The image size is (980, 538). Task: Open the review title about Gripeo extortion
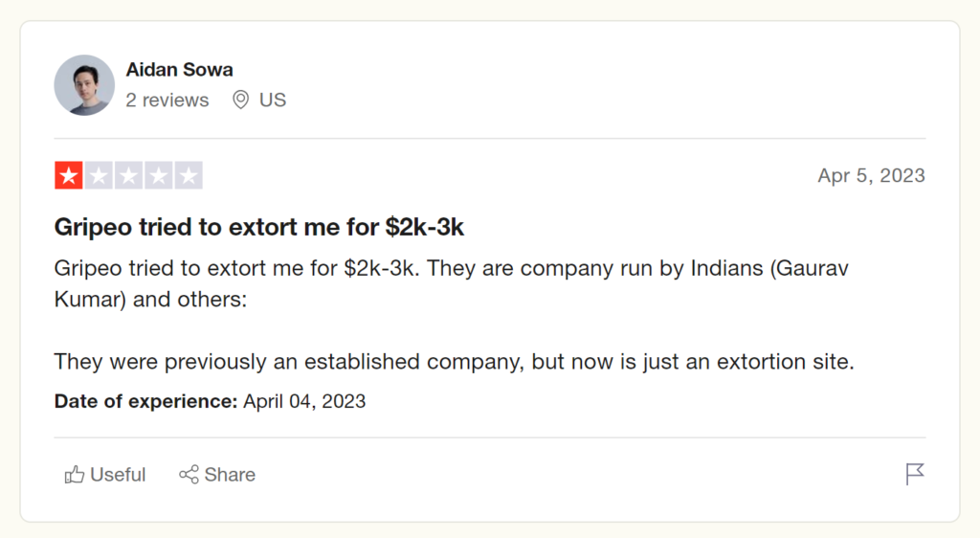click(x=259, y=227)
